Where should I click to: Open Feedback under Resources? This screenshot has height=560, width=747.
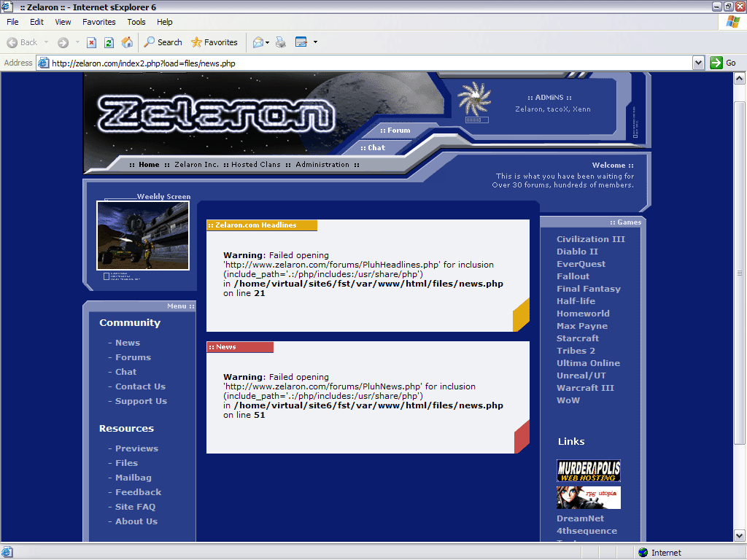(x=138, y=492)
